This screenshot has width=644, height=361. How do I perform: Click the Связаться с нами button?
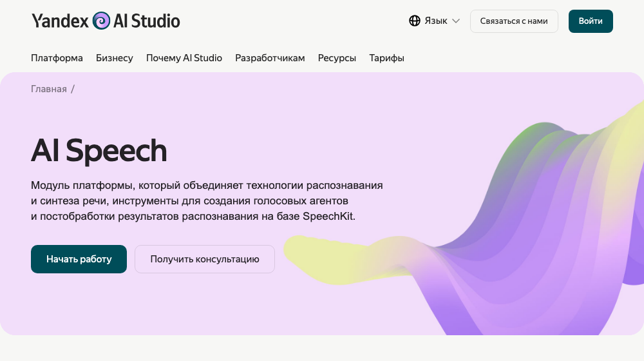(x=514, y=21)
